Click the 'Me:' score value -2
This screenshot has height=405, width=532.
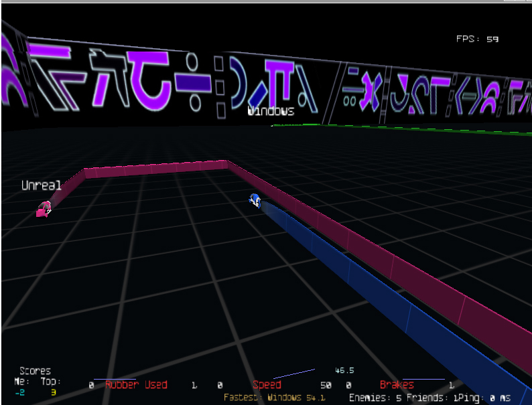pos(19,392)
